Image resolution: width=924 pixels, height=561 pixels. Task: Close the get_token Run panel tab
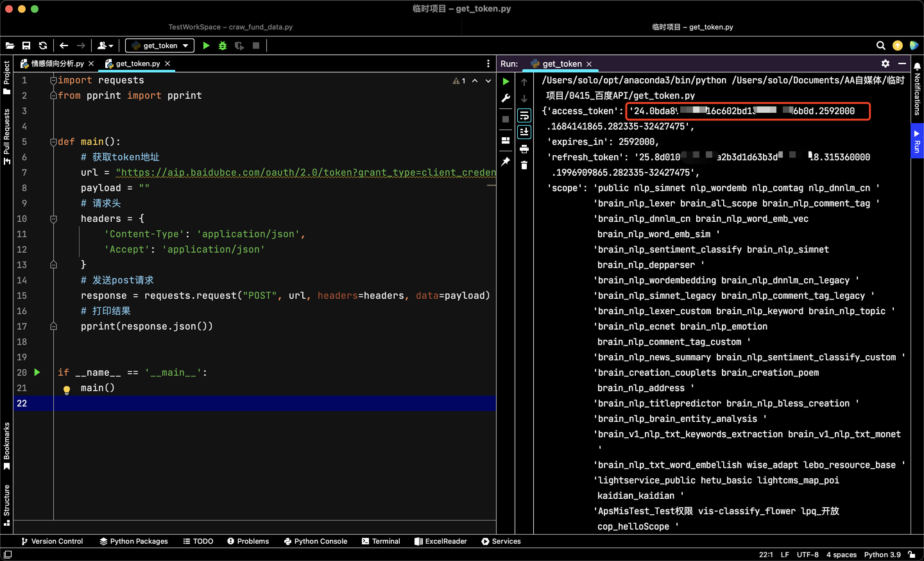coord(589,64)
